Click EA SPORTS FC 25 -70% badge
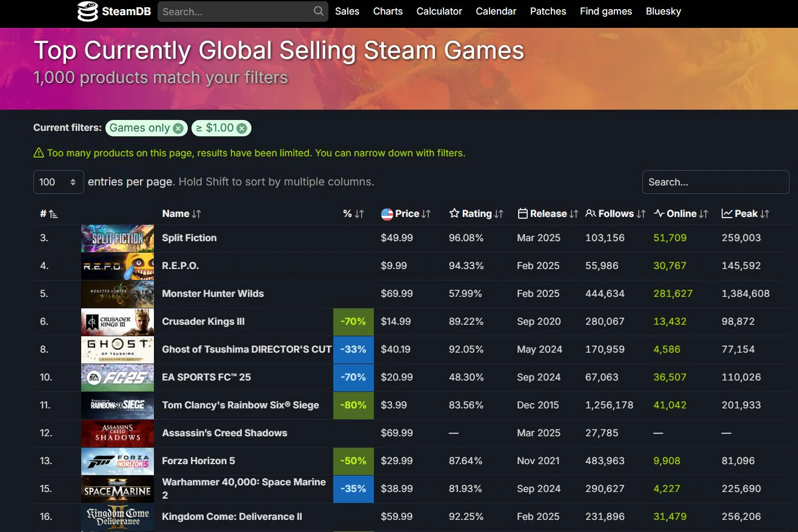This screenshot has height=532, width=798. 353,377
